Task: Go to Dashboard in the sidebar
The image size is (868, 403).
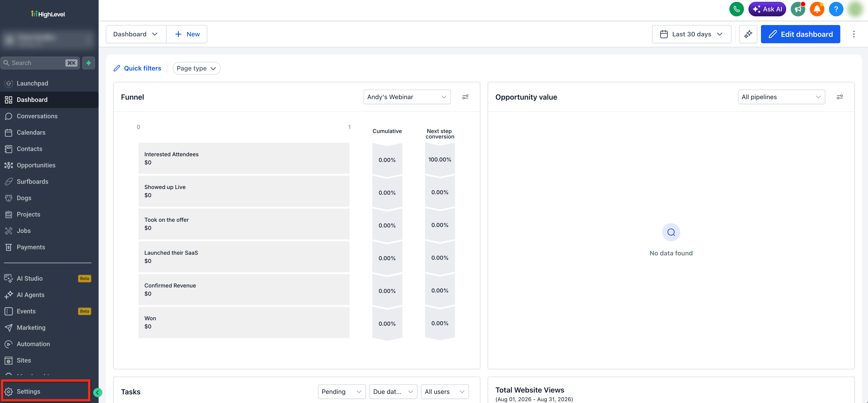Action: point(49,100)
